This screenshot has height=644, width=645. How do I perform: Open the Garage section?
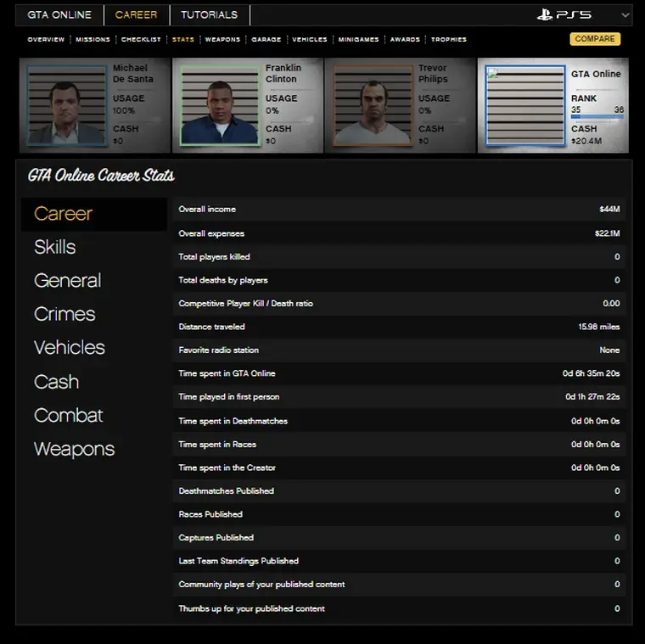coord(266,40)
